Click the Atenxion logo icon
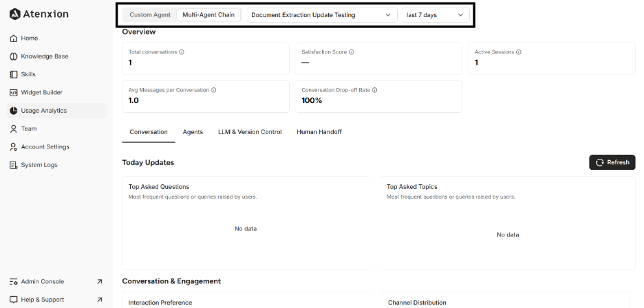The height and width of the screenshot is (308, 644). (x=14, y=14)
